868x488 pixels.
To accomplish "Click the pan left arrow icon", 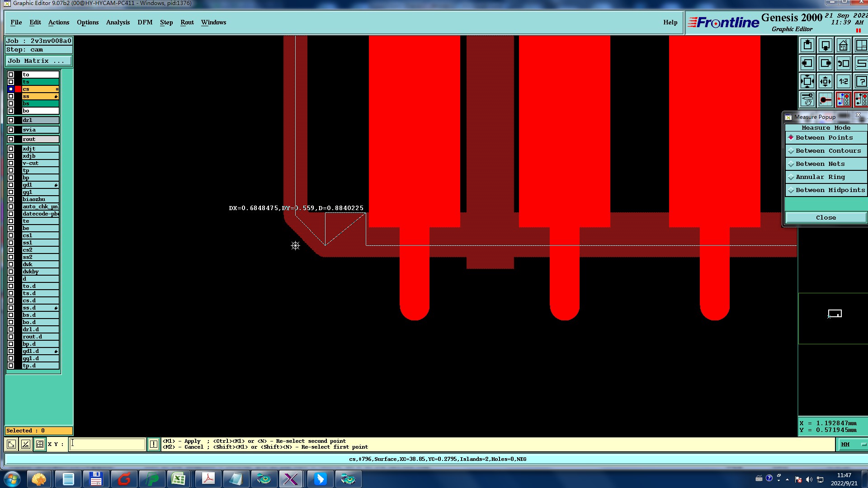I will 807,64.
